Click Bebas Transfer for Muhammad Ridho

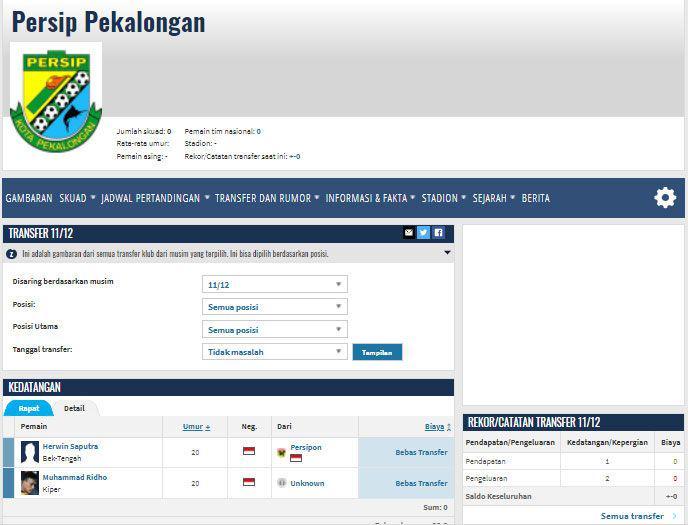[x=421, y=483]
